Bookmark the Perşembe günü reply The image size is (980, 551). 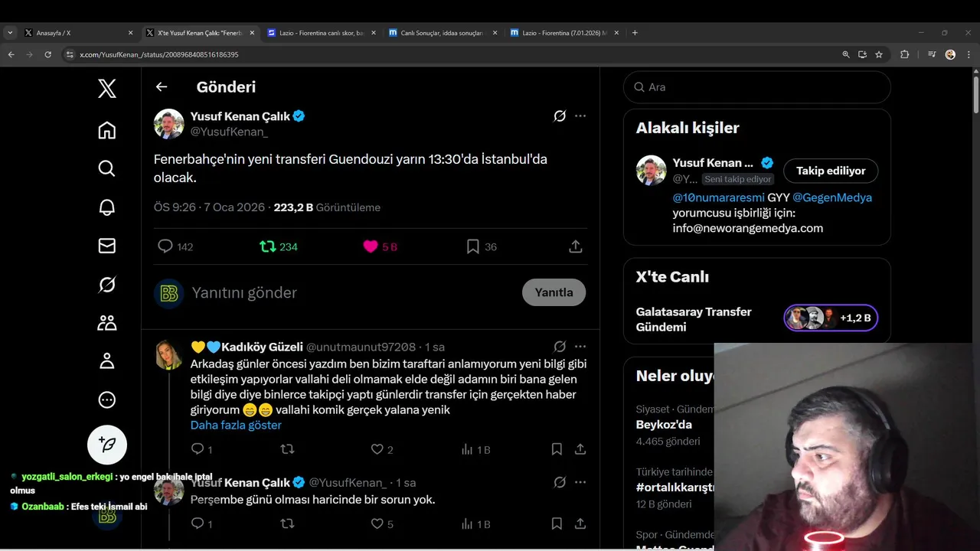[x=557, y=523]
